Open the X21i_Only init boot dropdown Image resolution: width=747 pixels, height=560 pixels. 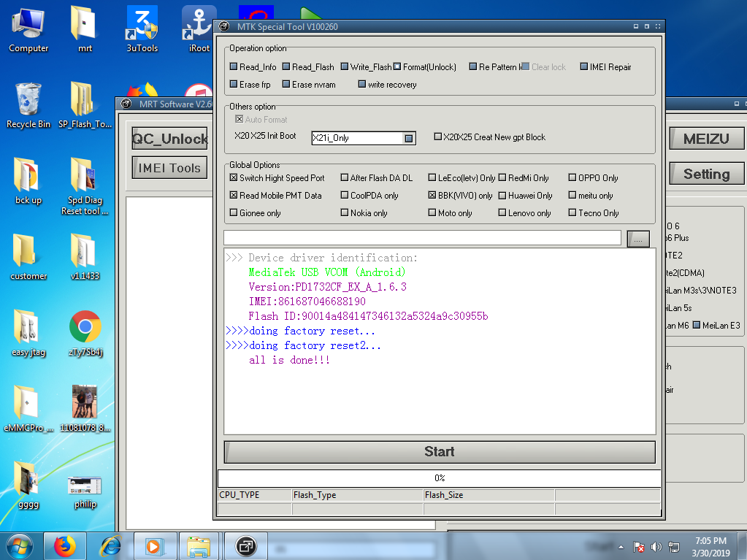pyautogui.click(x=409, y=138)
